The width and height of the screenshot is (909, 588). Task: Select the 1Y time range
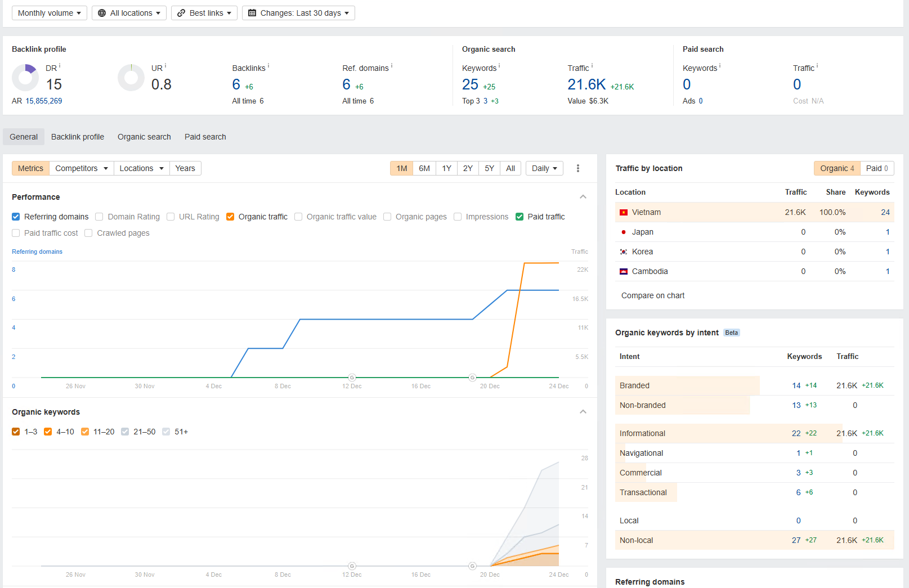coord(446,168)
